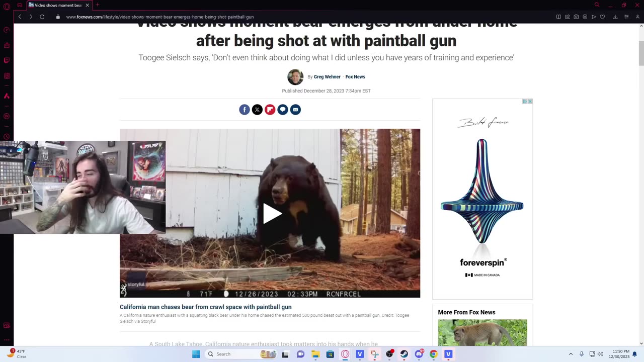Click 'Published December 28, 2023' text
644x362 pixels.
click(326, 91)
